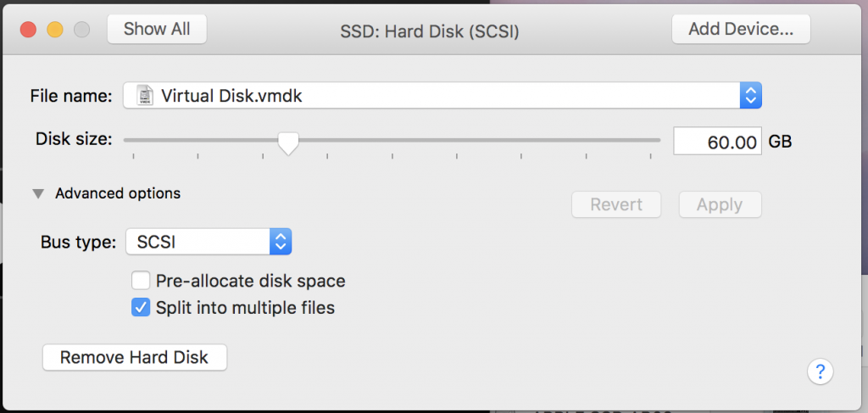Click Show All in the toolbar

pos(157,29)
